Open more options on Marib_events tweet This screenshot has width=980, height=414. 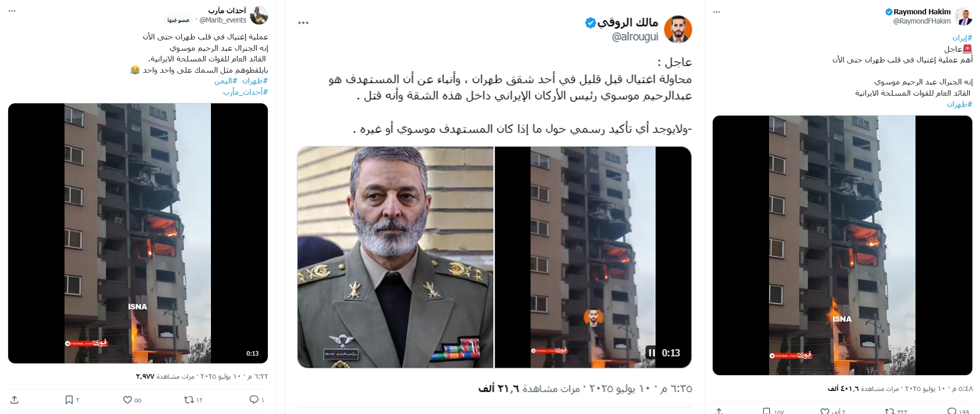click(12, 11)
